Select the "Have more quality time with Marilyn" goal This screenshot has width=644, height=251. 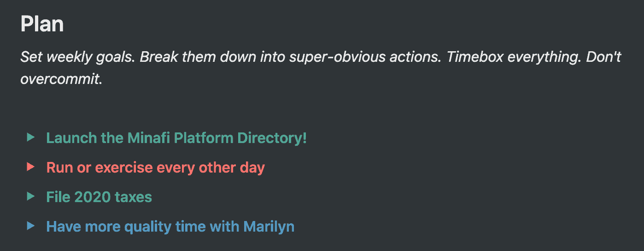[170, 227]
